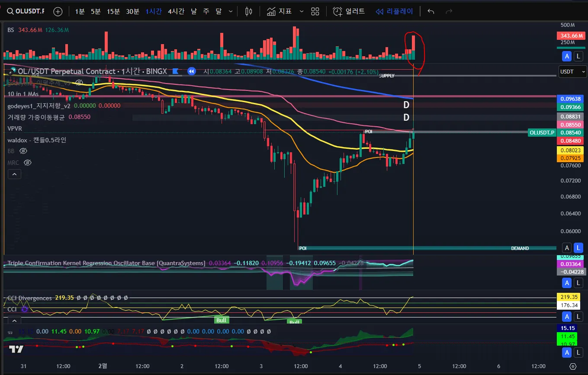Click the compare or add symbol plus icon

click(x=58, y=11)
